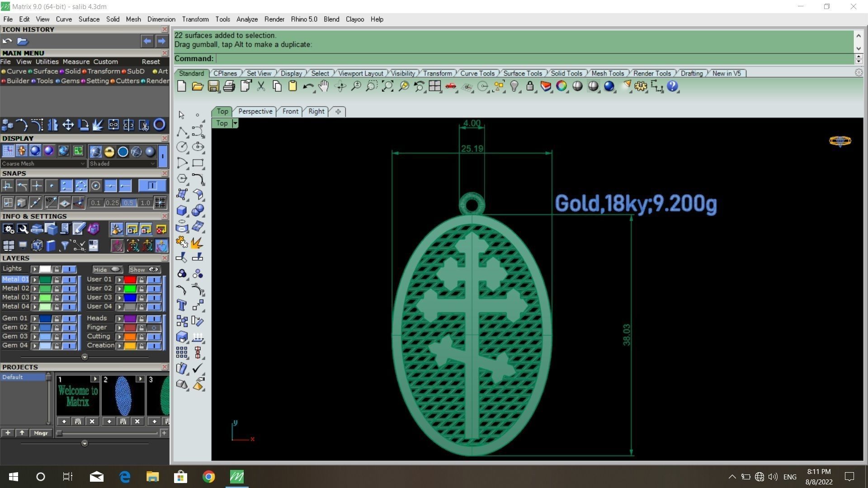Click the Four Viewports layout icon
This screenshot has width=868, height=488.
[x=435, y=86]
